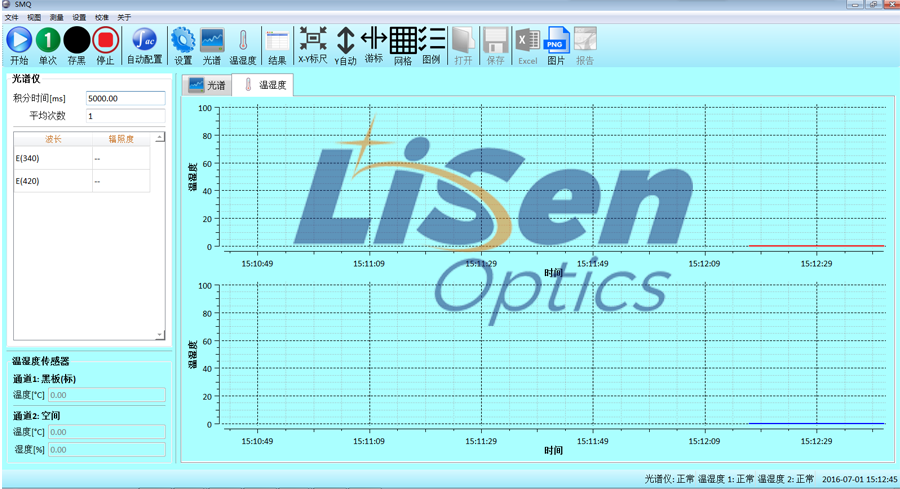The image size is (900, 489).
Task: Click wavelength table scroll down arrow
Action: [x=160, y=335]
